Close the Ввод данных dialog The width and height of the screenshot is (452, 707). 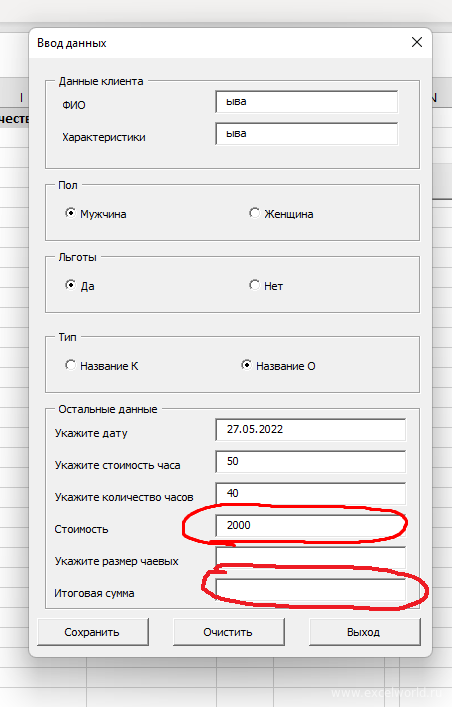coord(417,42)
